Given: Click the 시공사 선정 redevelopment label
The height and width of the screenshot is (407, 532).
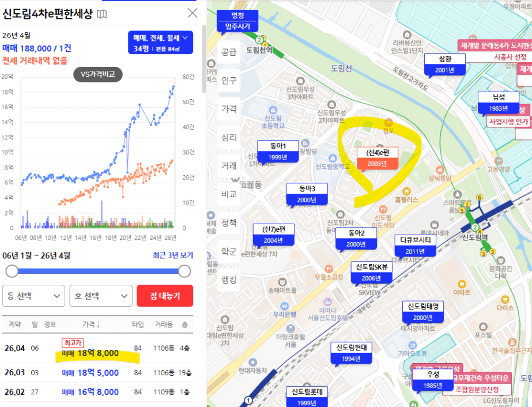Looking at the screenshot, I should coord(510,57).
